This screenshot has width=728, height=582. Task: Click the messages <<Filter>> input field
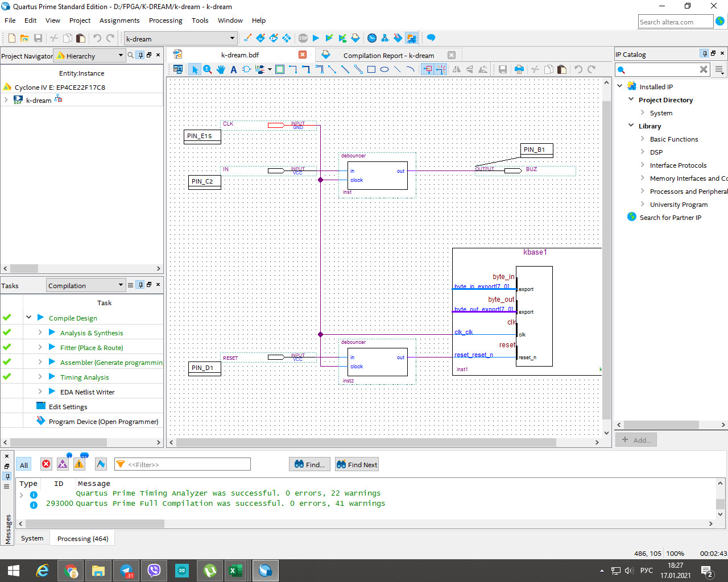pyautogui.click(x=182, y=464)
